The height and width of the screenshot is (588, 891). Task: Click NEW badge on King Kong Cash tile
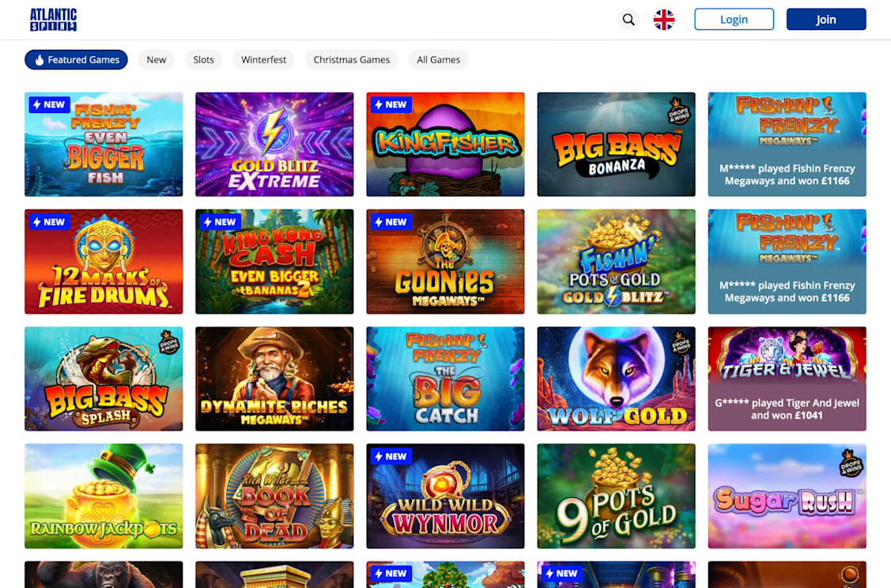pos(221,221)
